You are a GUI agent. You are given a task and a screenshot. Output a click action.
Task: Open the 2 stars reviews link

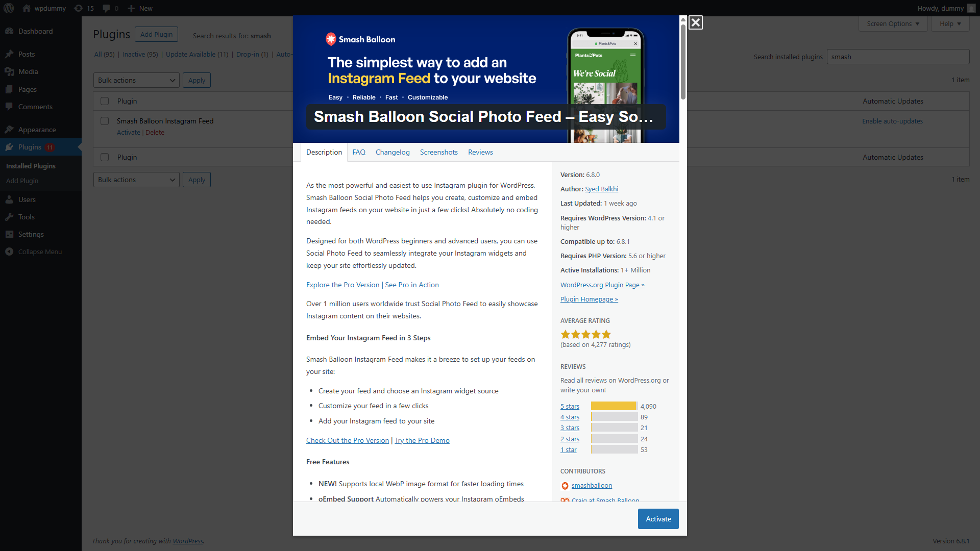coord(570,439)
